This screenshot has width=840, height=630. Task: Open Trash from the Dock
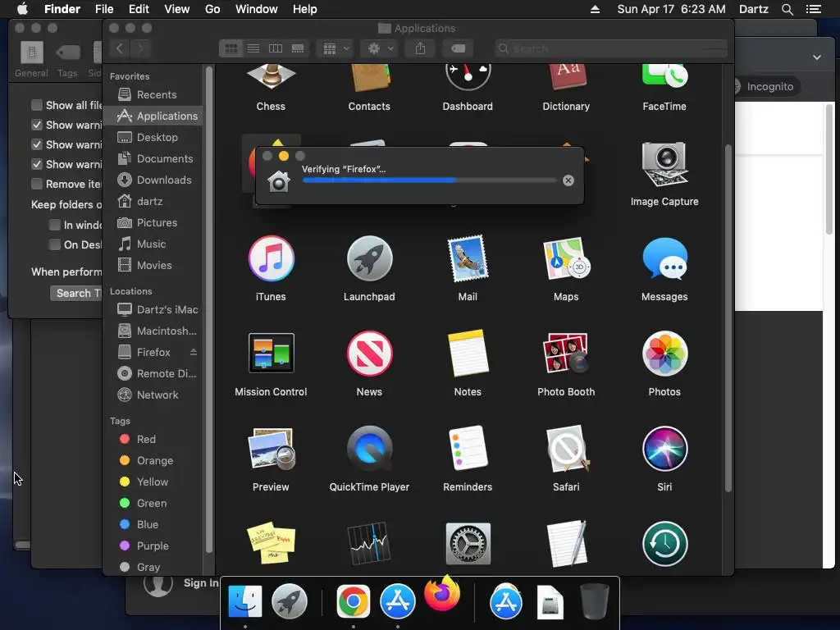click(594, 601)
